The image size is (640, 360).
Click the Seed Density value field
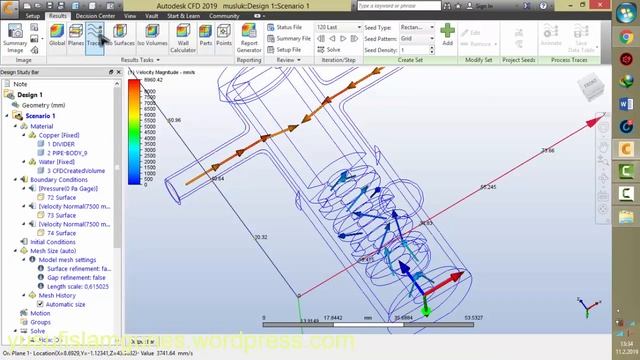coord(414,50)
